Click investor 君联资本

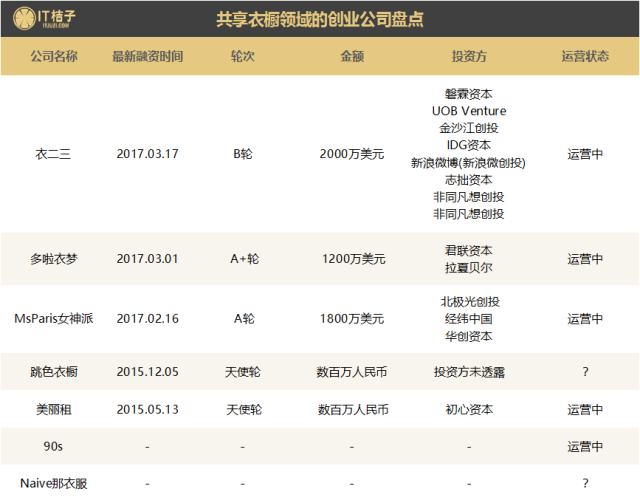[469, 250]
